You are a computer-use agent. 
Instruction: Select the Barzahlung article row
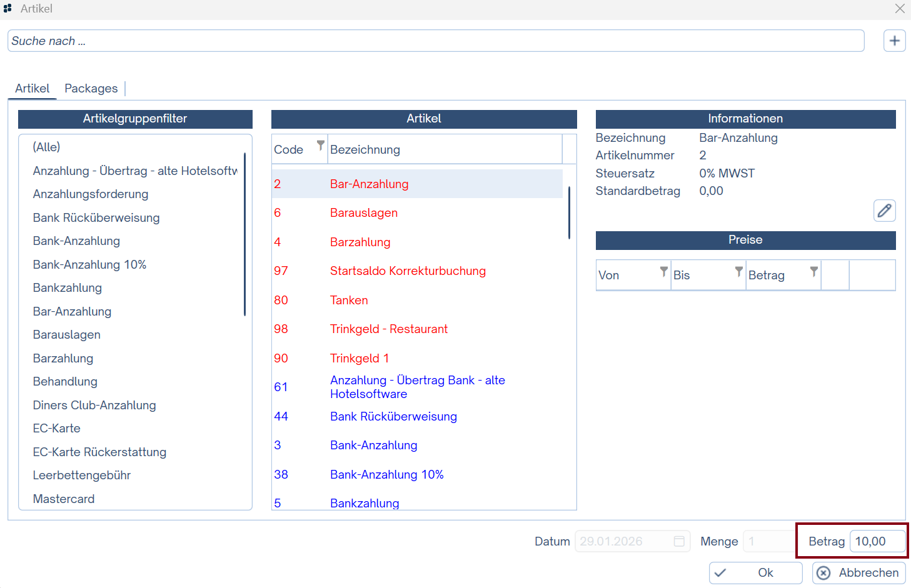360,242
